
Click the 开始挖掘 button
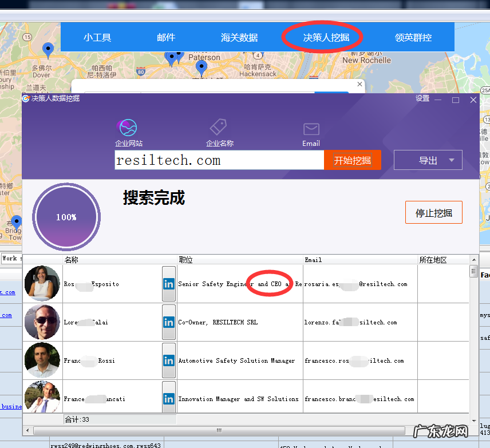point(352,161)
